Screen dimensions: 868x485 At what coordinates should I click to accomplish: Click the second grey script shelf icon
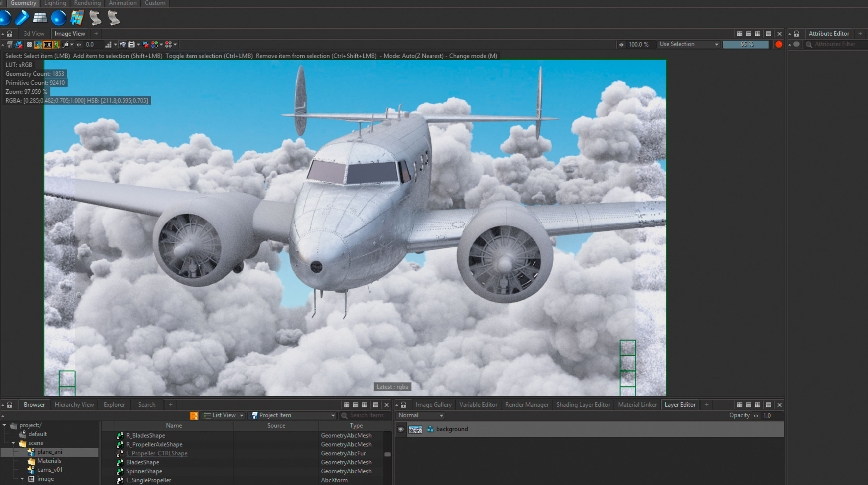point(114,18)
